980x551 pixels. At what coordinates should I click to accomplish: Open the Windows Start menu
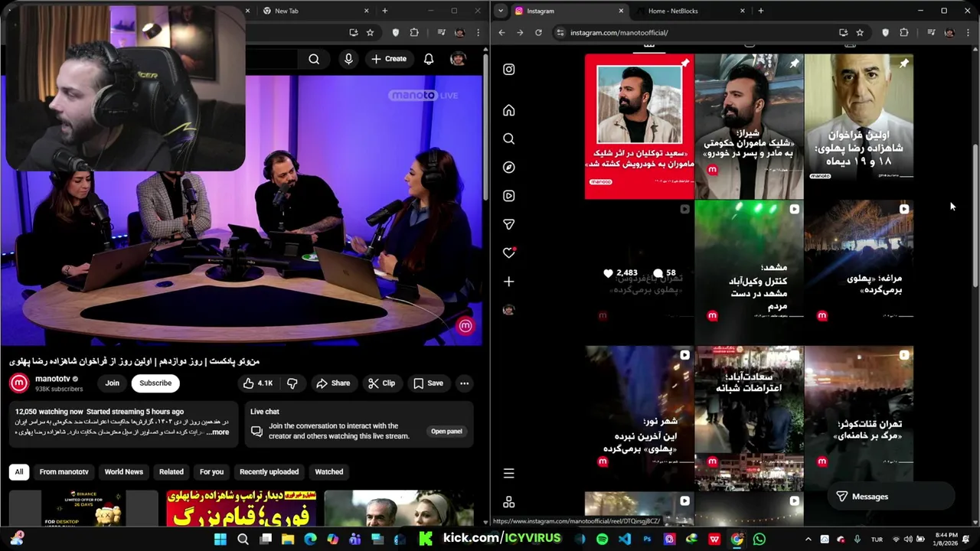[220, 540]
